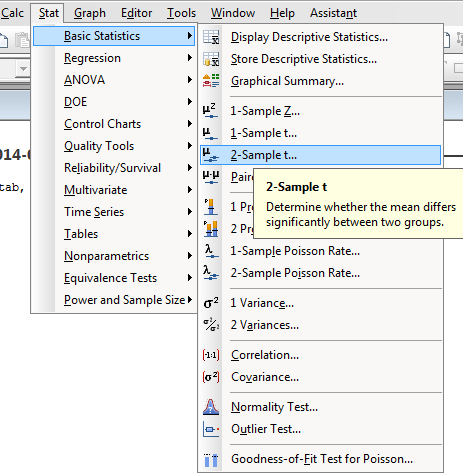Choose Outlier Test
The width and height of the screenshot is (463, 475).
[x=321, y=429]
